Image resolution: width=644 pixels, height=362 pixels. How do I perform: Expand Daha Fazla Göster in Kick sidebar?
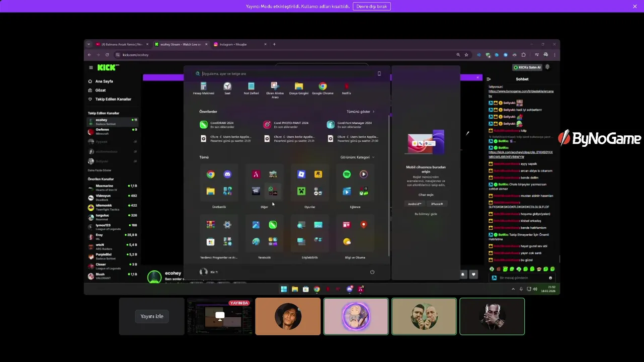tap(100, 170)
